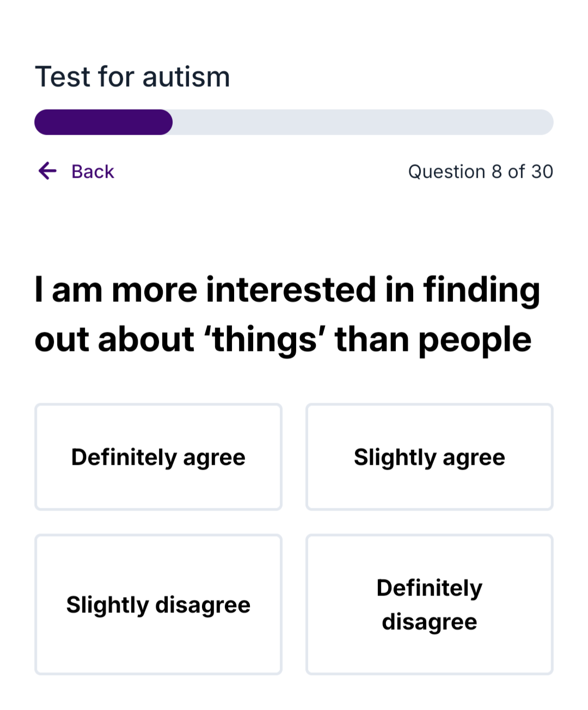Screen dimensions: 588x710
Task: Click the word 'things' in the question
Action: coord(264,339)
